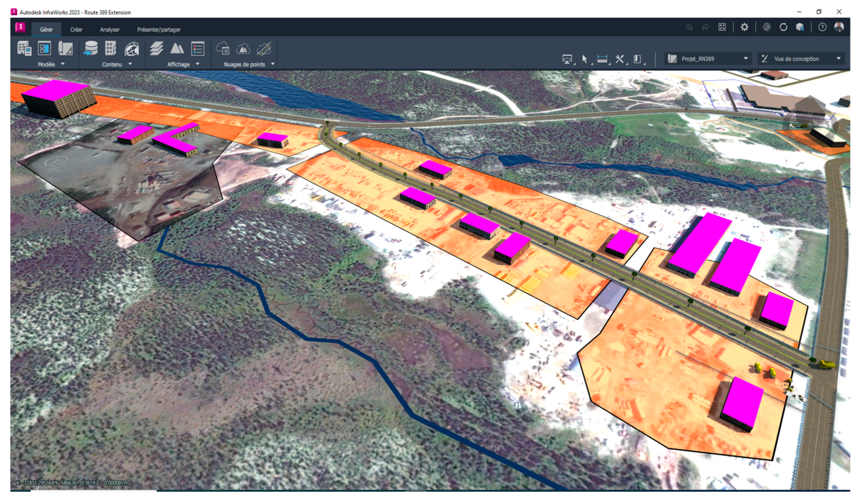Go to the Présenter/partager tab
The image size is (862, 504).
(x=159, y=30)
